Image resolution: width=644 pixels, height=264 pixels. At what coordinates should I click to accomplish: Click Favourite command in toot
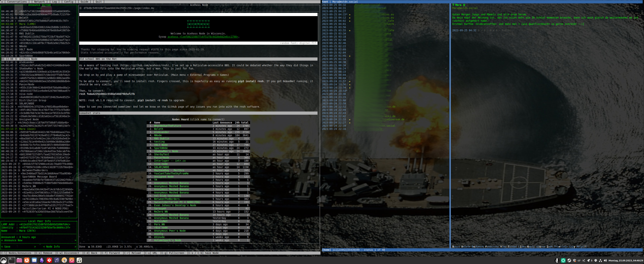click(x=492, y=247)
